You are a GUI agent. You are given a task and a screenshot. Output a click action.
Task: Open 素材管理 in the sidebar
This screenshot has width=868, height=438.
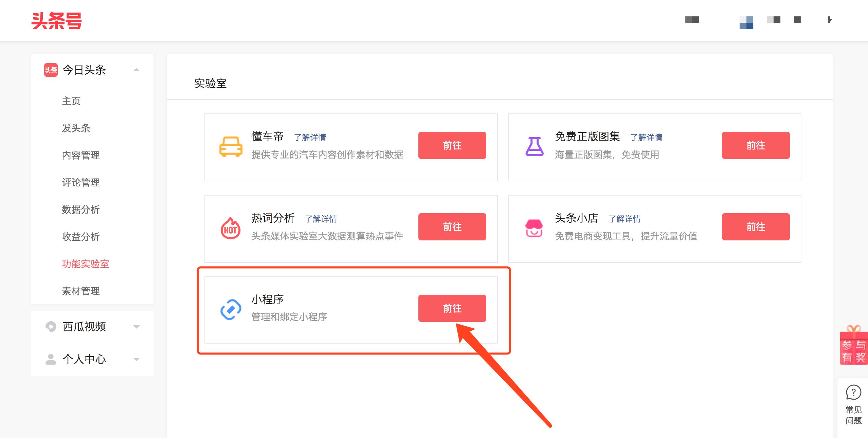click(x=81, y=291)
